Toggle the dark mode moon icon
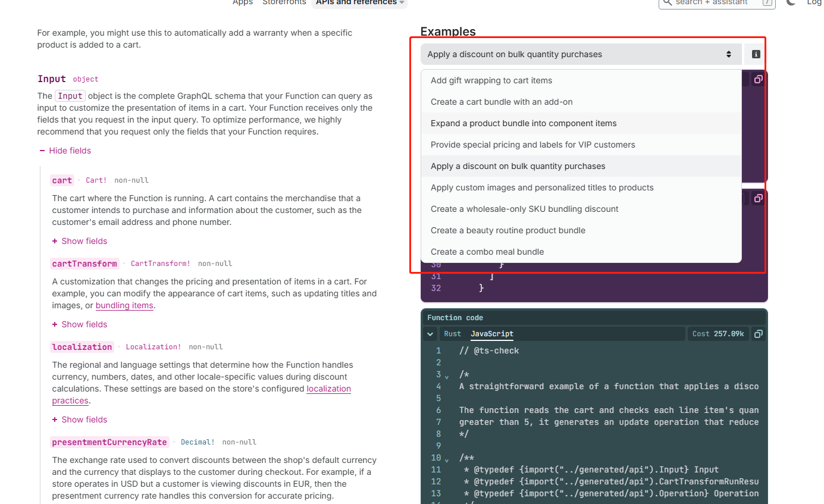824x504 pixels. tap(791, 2)
